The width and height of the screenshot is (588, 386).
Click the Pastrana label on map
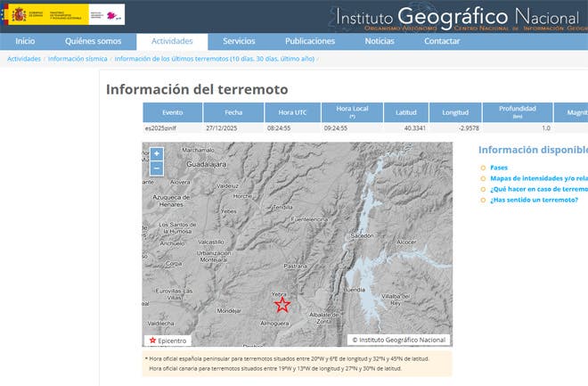click(x=295, y=266)
